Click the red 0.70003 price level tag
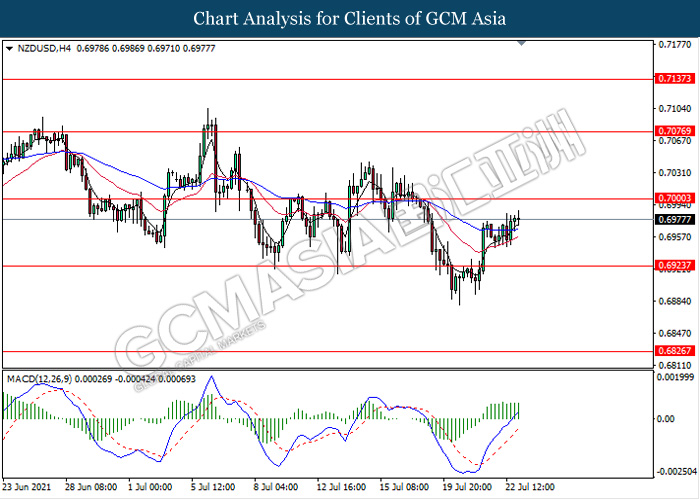This screenshot has width=700, height=500. (671, 199)
